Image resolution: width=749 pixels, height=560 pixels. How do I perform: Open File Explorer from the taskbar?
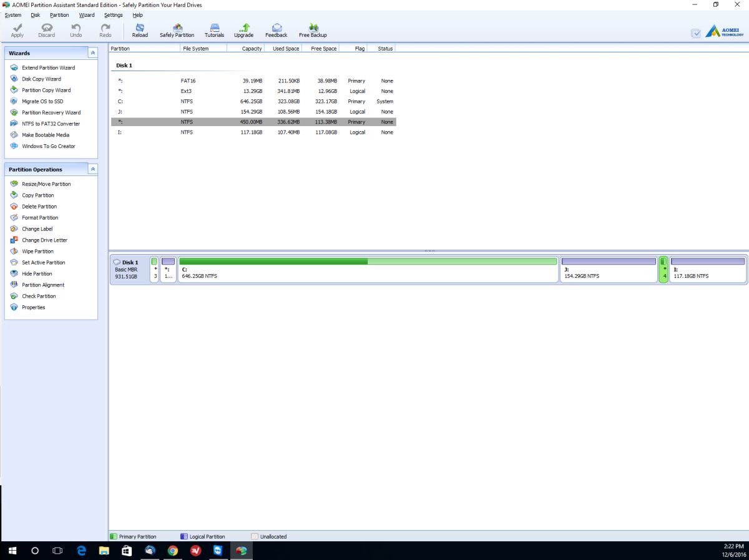pos(104,551)
